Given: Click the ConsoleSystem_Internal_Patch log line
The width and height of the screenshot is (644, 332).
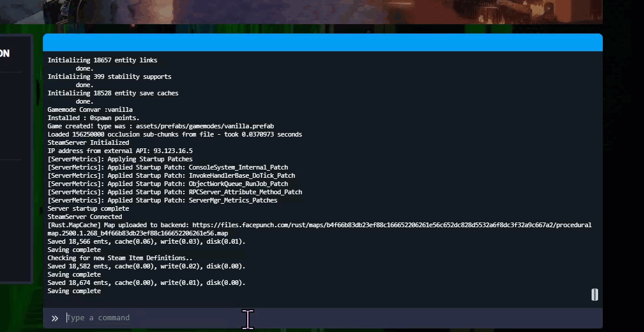Looking at the screenshot, I should tap(168, 167).
